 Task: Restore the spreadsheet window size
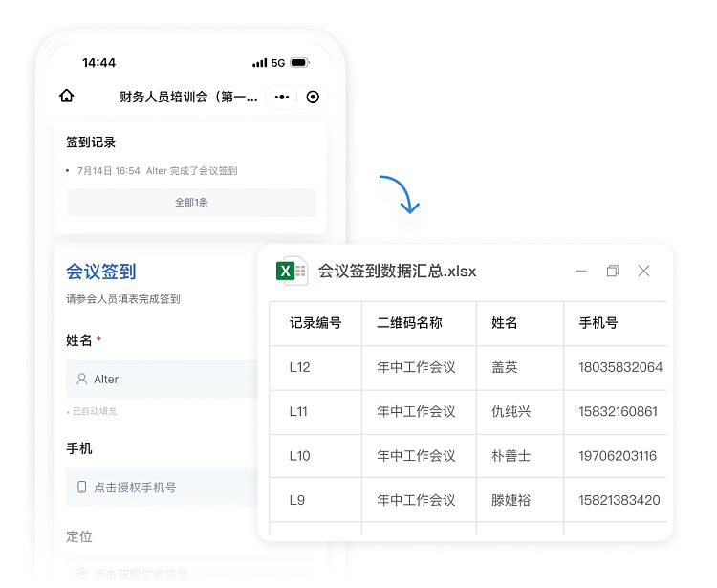point(613,272)
